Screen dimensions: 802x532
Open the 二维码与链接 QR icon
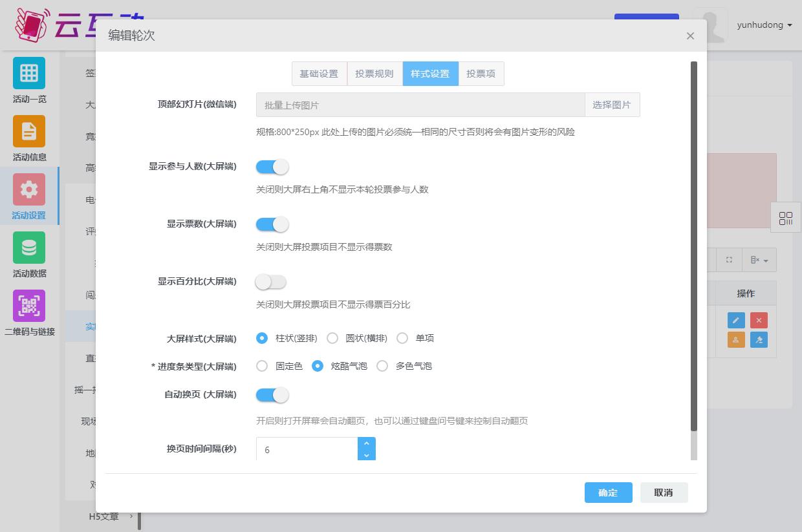tap(29, 306)
